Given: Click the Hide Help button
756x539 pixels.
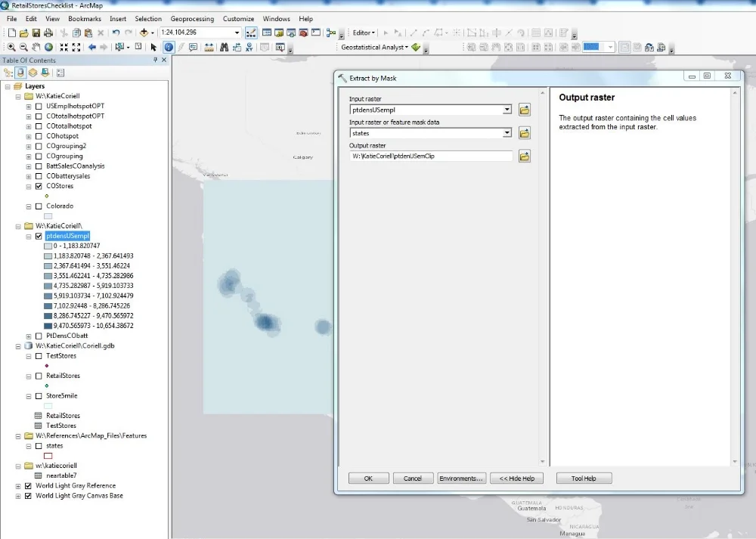Looking at the screenshot, I should pos(517,479).
